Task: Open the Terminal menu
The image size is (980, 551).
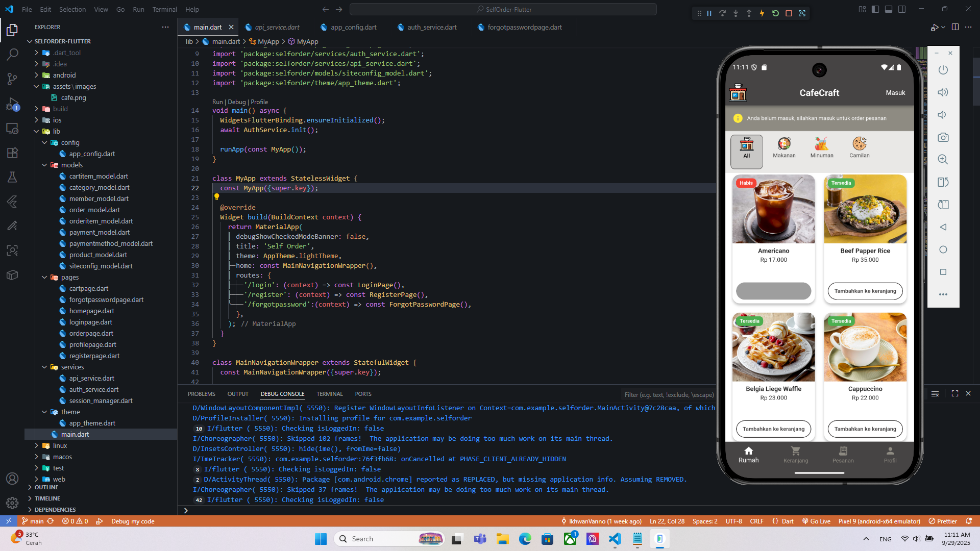Action: (164, 9)
